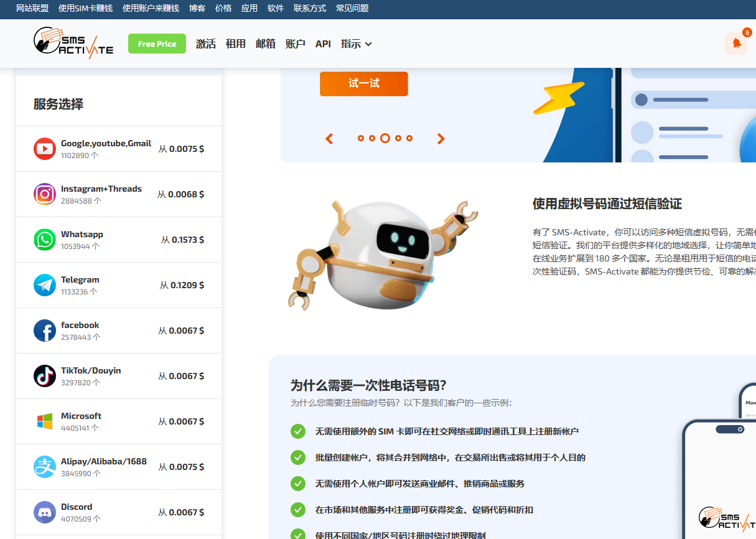This screenshot has height=539, width=756.
Task: Choose the Instagram+Threads service icon
Action: pyautogui.click(x=45, y=194)
